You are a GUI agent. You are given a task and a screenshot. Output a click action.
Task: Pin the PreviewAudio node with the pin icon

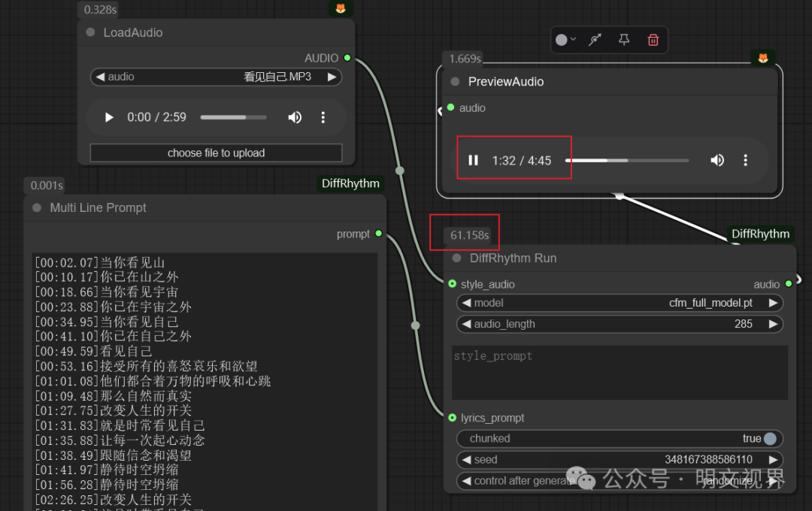click(624, 40)
